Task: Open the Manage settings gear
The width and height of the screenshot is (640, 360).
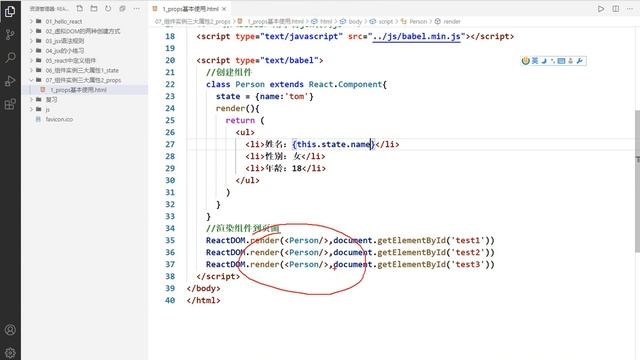Action: (10, 352)
